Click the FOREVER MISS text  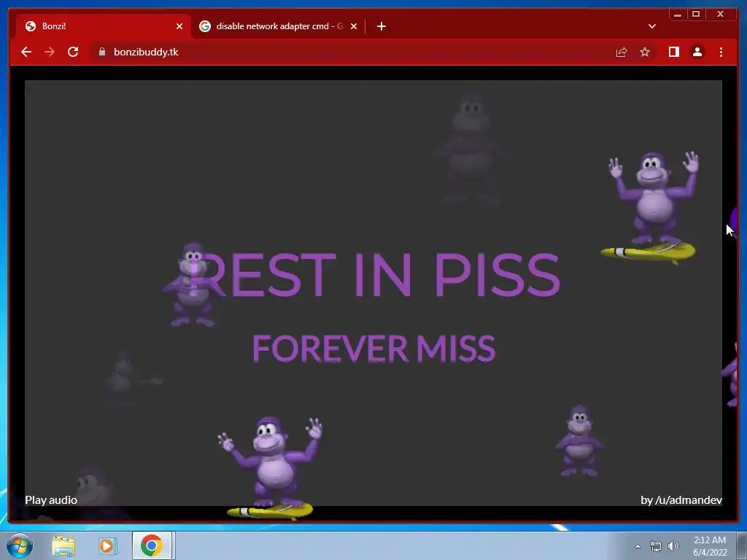pos(374,348)
